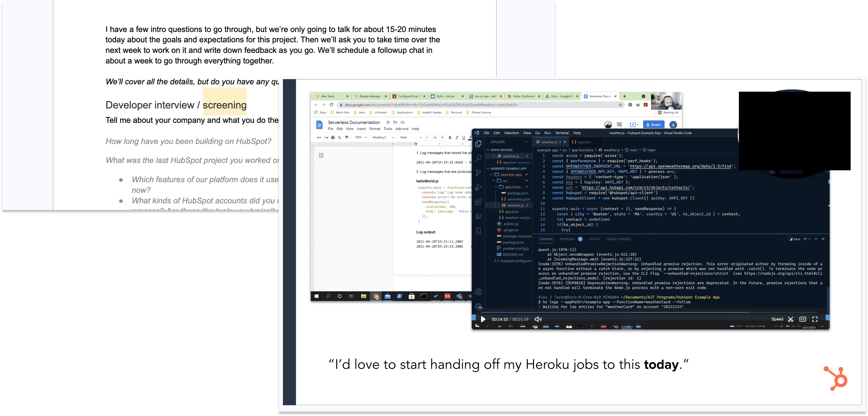The height and width of the screenshot is (416, 868).
Task: Open Run and Debug view icon
Action: [478, 187]
